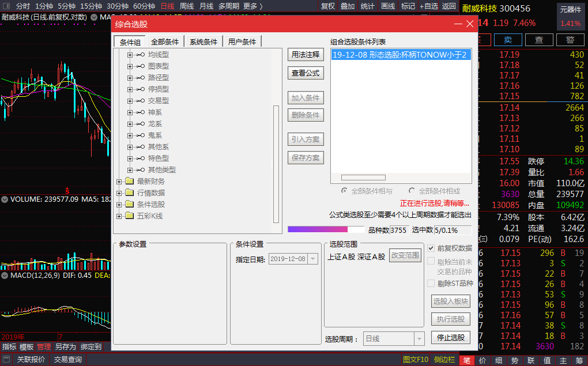Click the key icon beside 龙系
The width and height of the screenshot is (588, 366).
(x=140, y=124)
